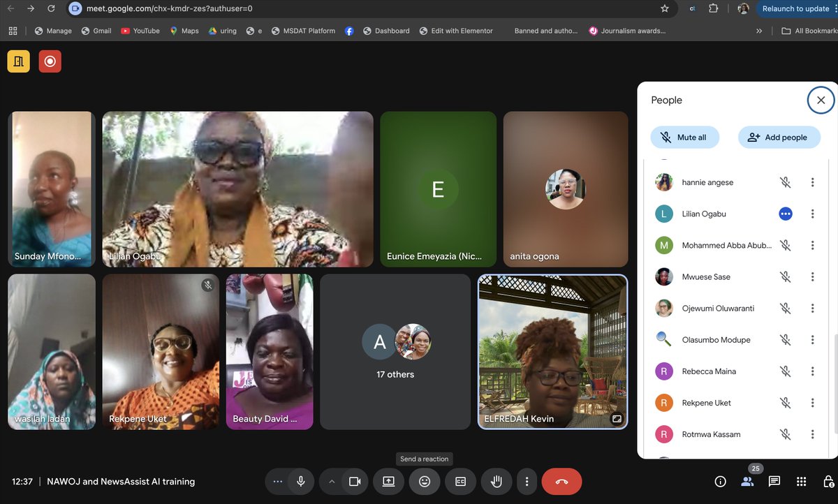
Task: Select the Beauty David video tile
Action: tap(270, 351)
